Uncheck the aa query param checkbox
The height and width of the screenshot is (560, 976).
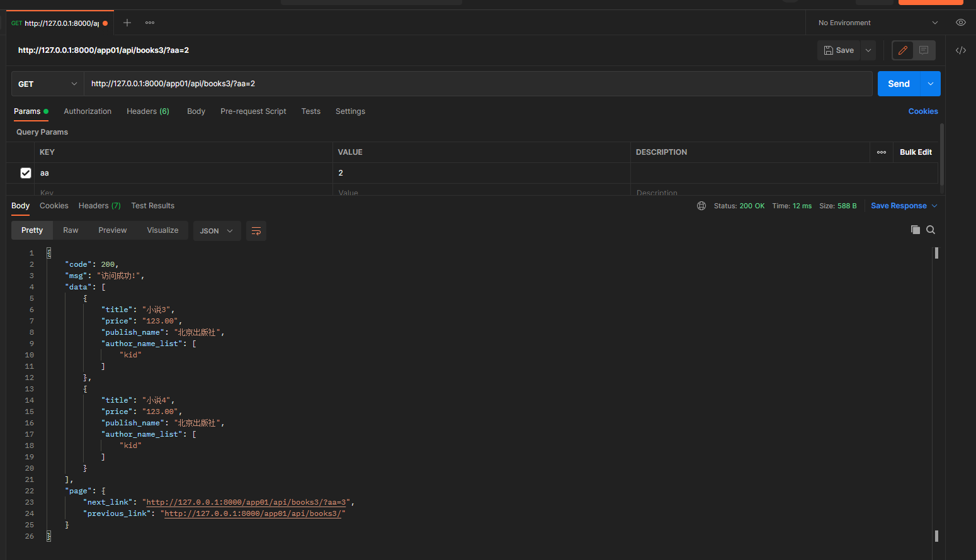pyautogui.click(x=26, y=173)
